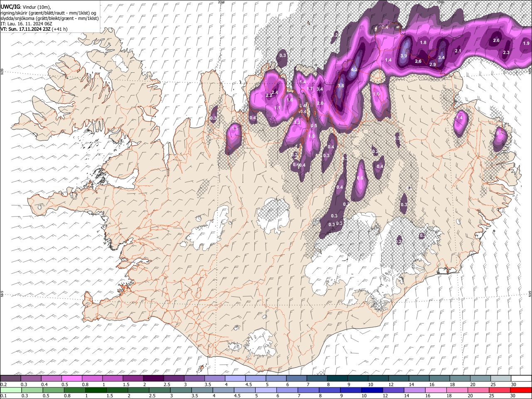This screenshot has height=399, width=532.
Task: Click the 3.9 precipitation value offshore
Action: click(x=403, y=56)
